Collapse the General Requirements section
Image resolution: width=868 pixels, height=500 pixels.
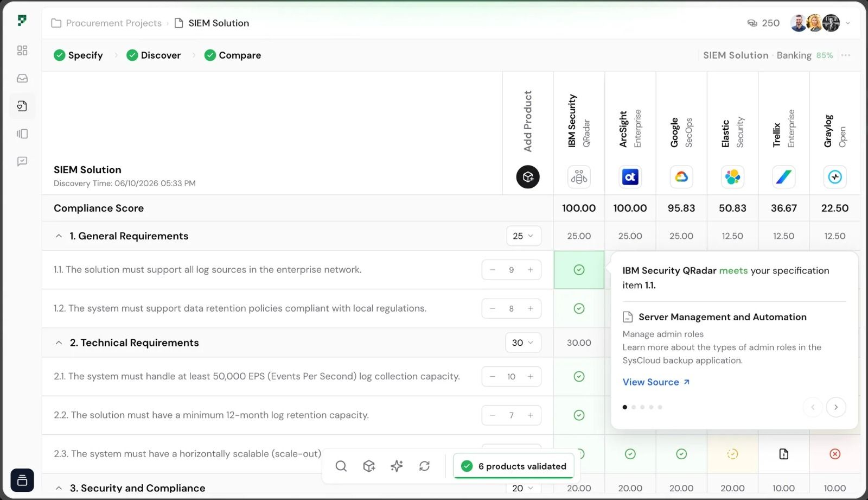(59, 236)
